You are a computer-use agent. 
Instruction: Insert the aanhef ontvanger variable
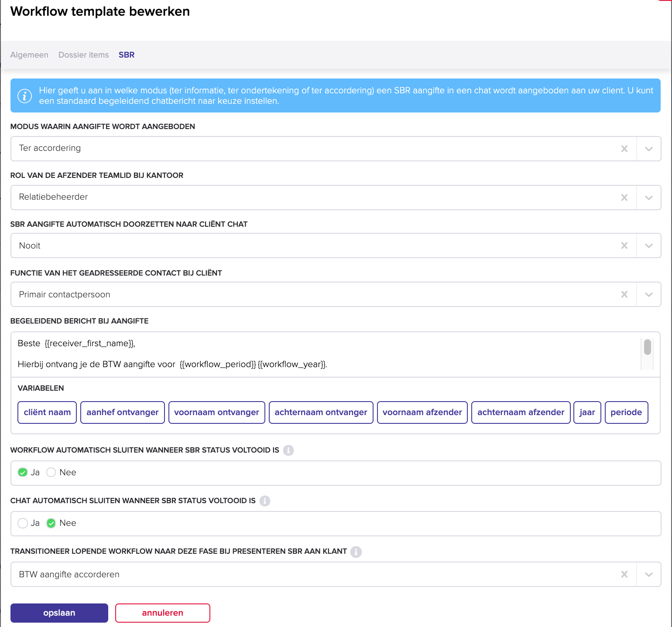(123, 412)
